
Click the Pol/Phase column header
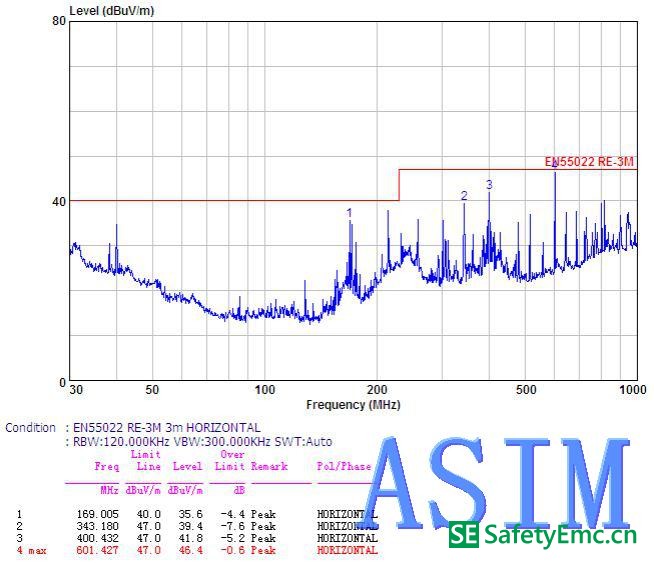click(344, 466)
